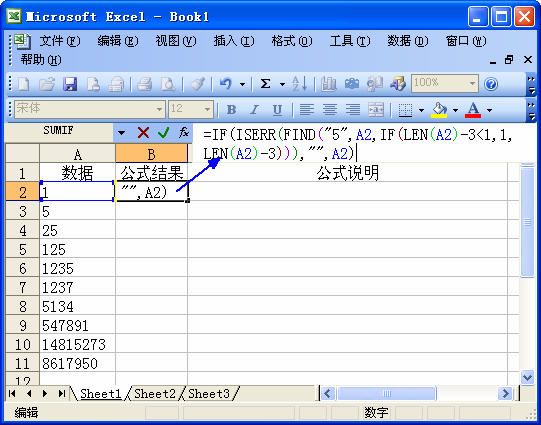Click cell containing 8617950

77,363
